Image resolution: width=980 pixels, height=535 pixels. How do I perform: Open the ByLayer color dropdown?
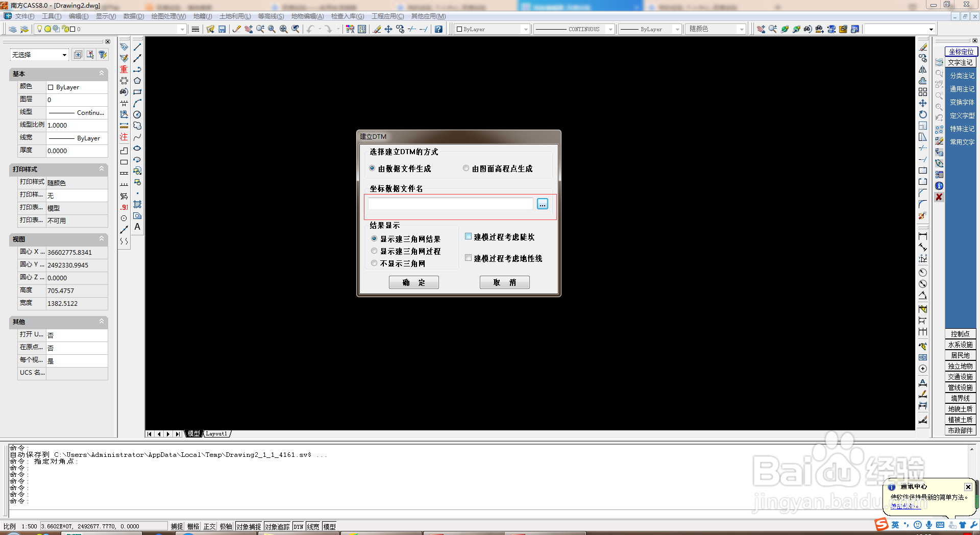(526, 29)
